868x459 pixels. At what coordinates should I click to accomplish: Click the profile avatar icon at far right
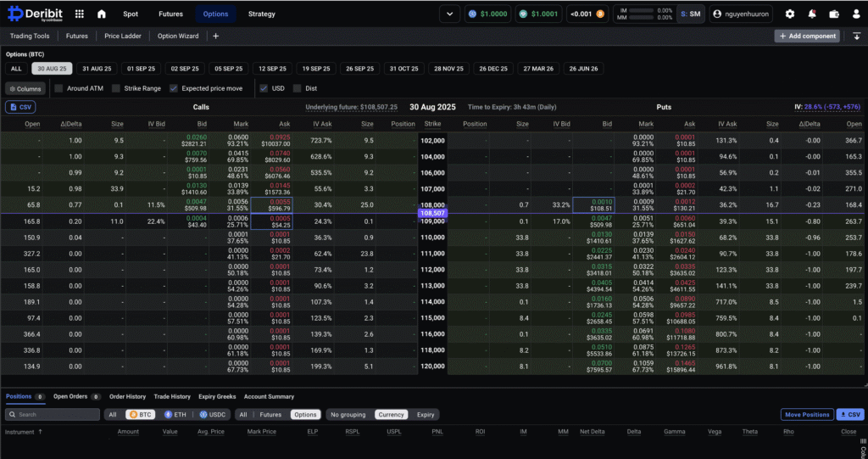[x=855, y=14]
